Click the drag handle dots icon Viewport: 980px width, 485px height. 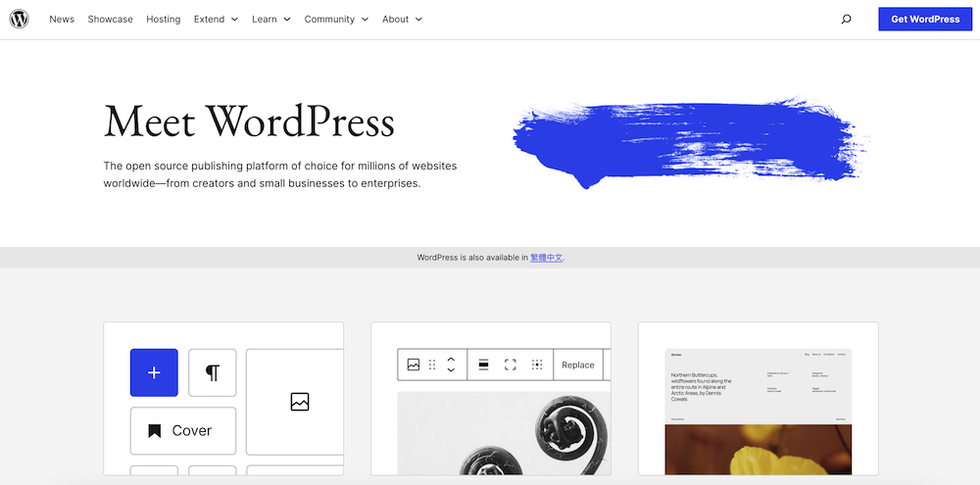pos(432,364)
